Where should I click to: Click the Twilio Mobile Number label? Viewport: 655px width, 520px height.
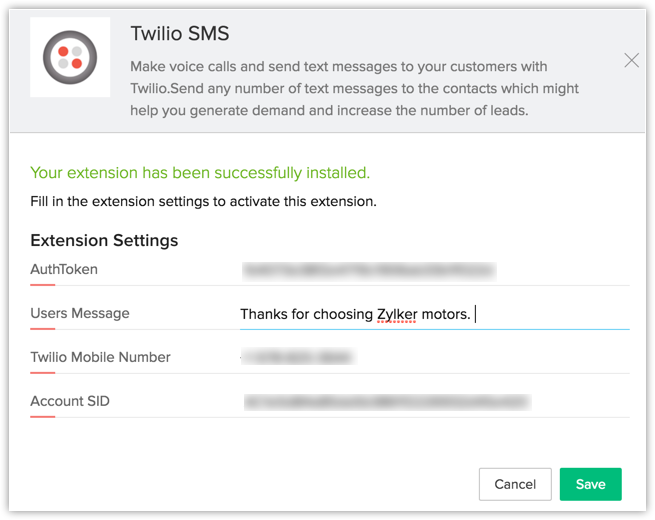100,357
